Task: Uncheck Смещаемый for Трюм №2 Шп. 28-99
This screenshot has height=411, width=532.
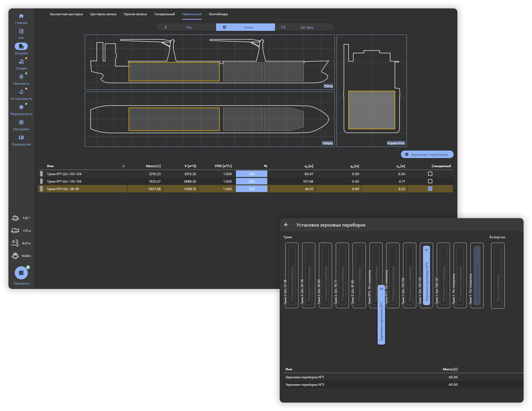Action: (x=430, y=188)
